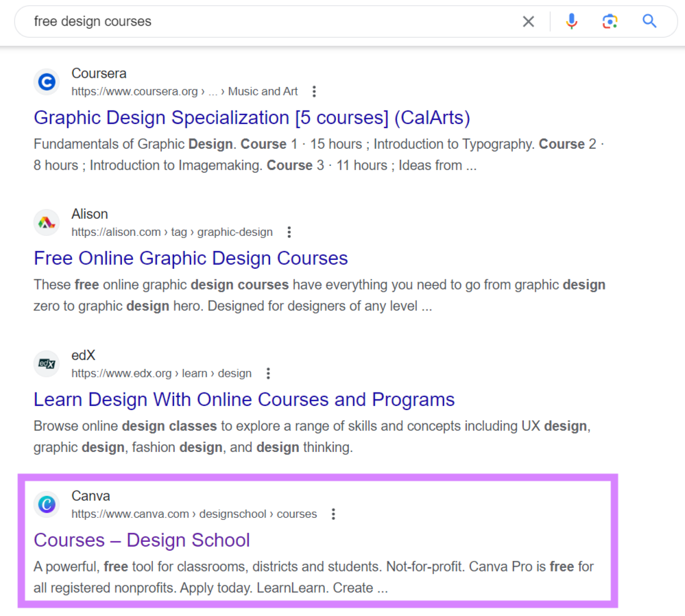
Task: Open the Canva result's three-dot menu
Action: click(333, 513)
